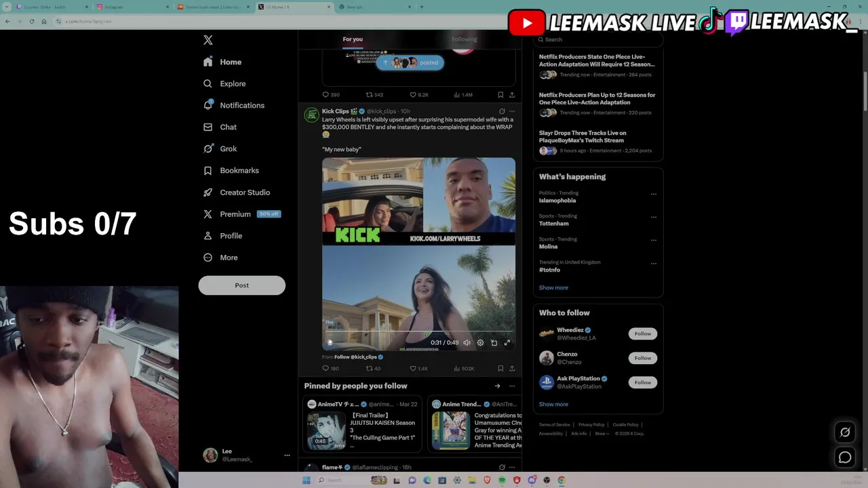The image size is (868, 488).
Task: Open Profile in the sidebar
Action: click(x=223, y=235)
